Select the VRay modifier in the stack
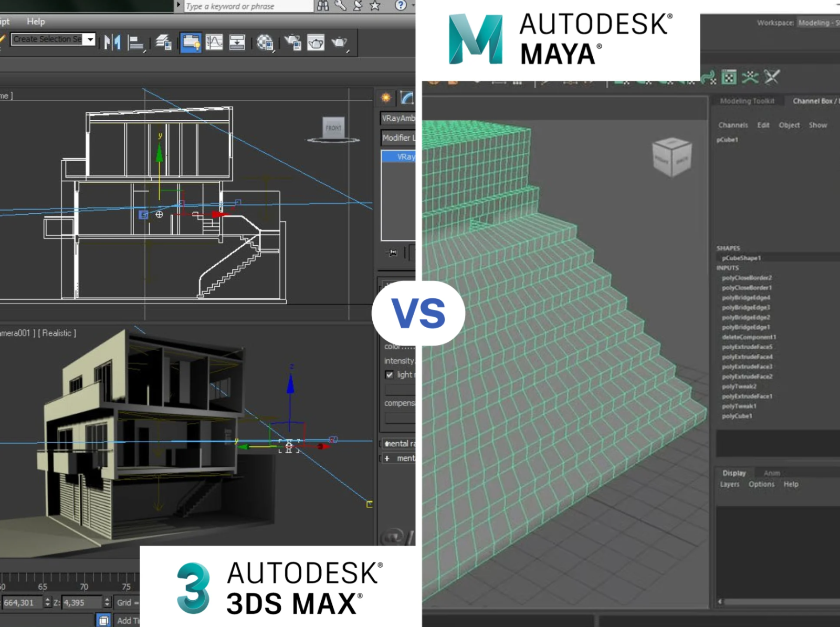This screenshot has height=627, width=840. (398, 156)
